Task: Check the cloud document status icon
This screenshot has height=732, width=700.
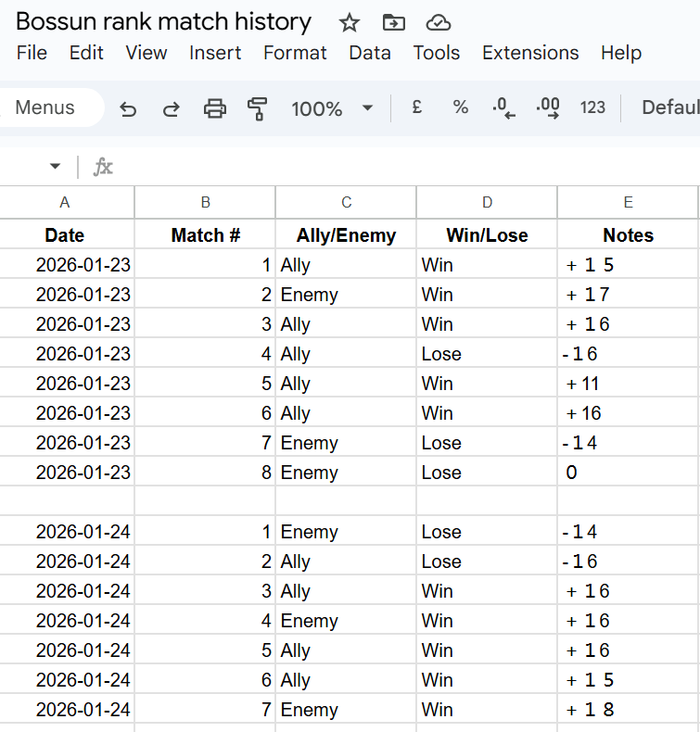Action: coord(438,22)
